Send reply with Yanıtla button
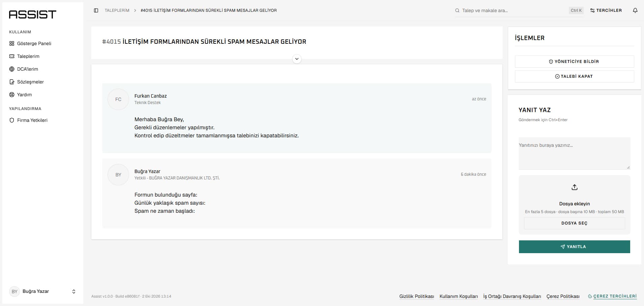644x306 pixels. [x=575, y=247]
